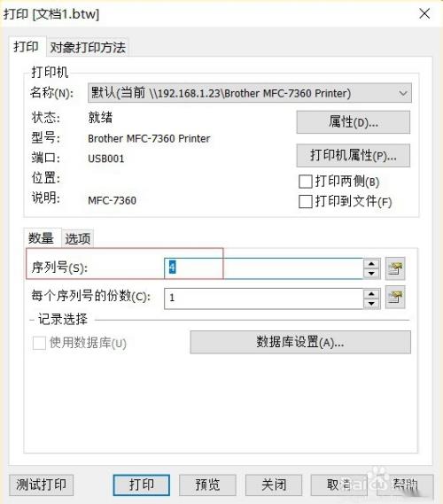Switch to 对象打印方法 tab
Viewport: 443px width, 504px height.
pos(88,48)
